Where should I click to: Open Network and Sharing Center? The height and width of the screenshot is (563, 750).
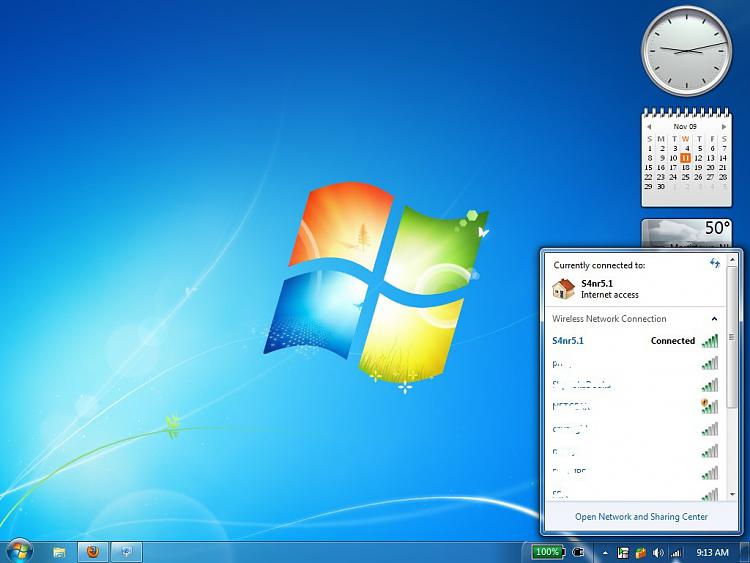click(641, 517)
